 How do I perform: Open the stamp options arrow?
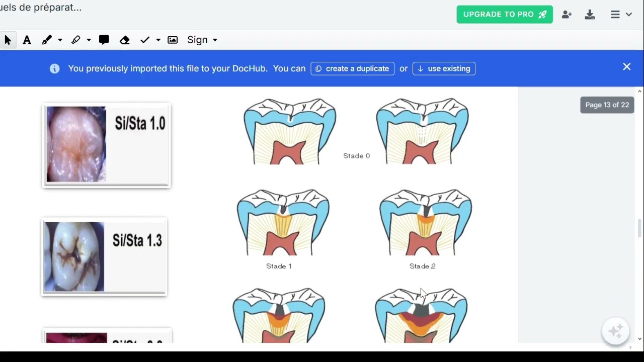click(x=158, y=40)
